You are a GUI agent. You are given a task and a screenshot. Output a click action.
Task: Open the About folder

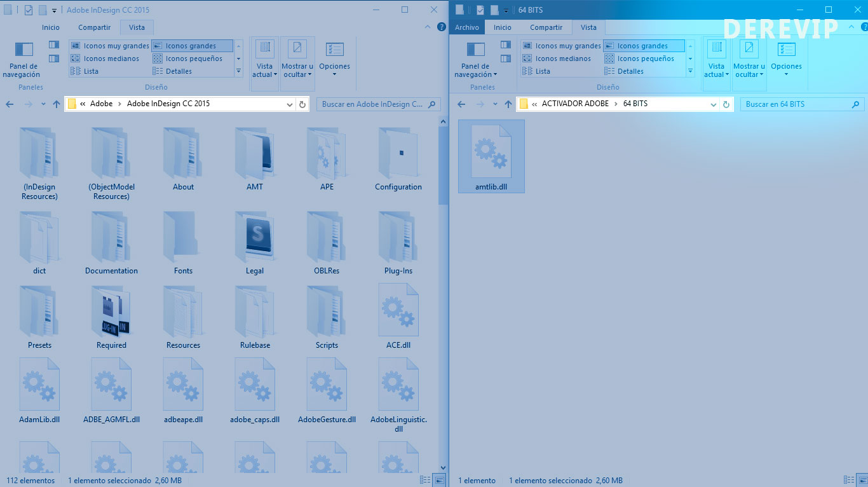click(183, 159)
